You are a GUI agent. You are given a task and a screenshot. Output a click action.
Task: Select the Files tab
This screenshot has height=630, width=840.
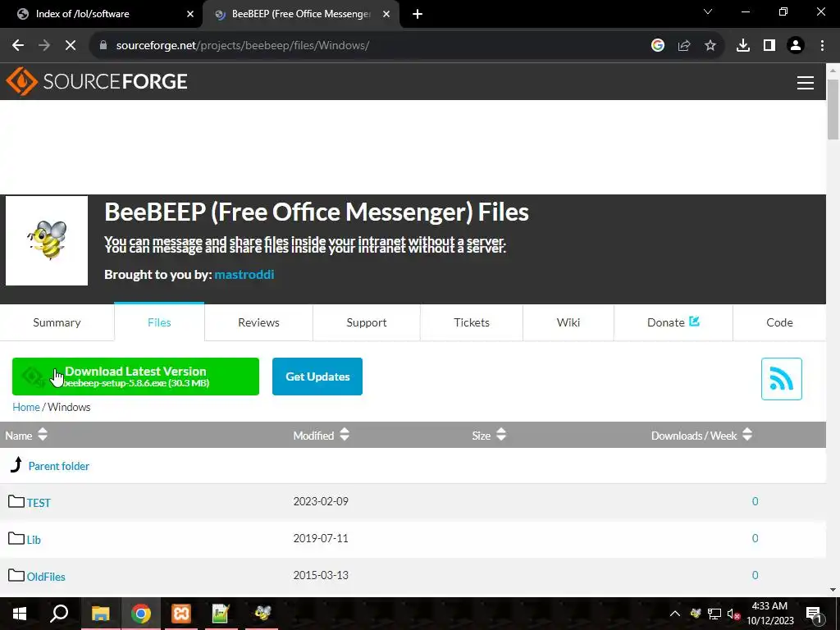click(159, 322)
